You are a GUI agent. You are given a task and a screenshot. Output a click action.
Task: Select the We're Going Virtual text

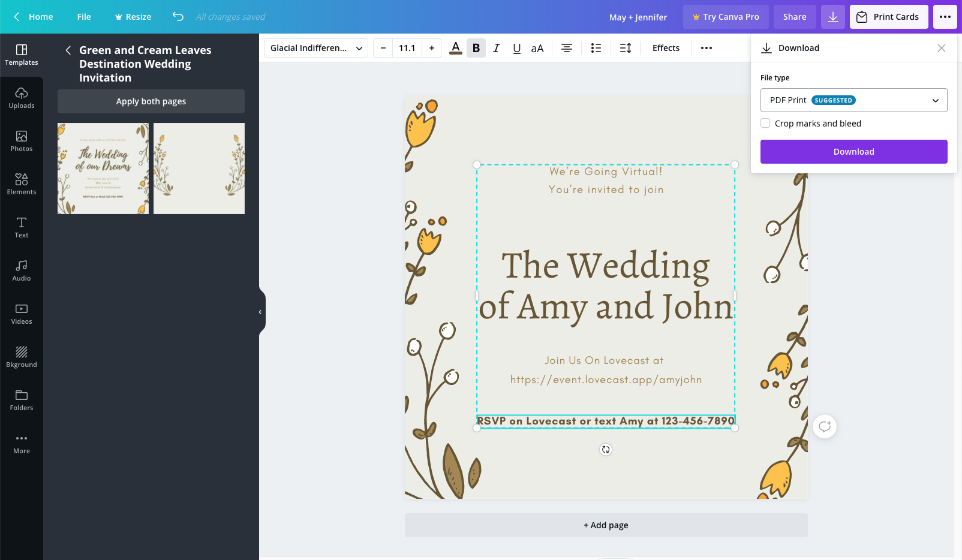pyautogui.click(x=606, y=171)
